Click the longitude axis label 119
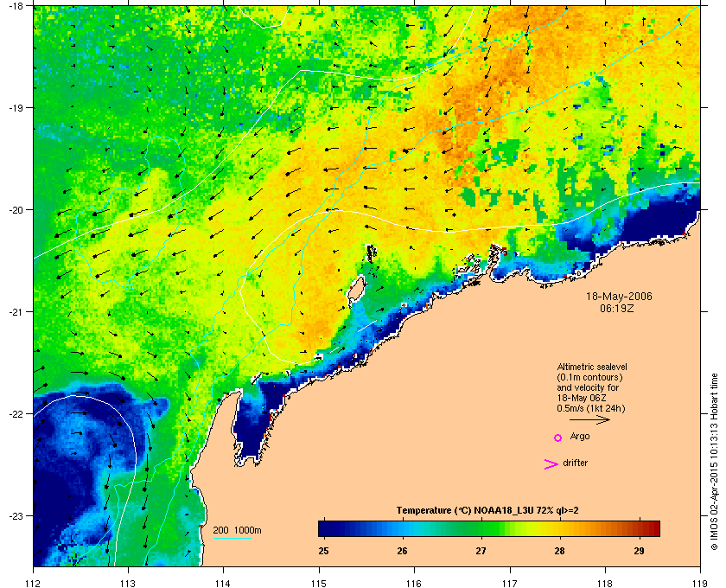The height and width of the screenshot is (588, 726). click(x=700, y=583)
